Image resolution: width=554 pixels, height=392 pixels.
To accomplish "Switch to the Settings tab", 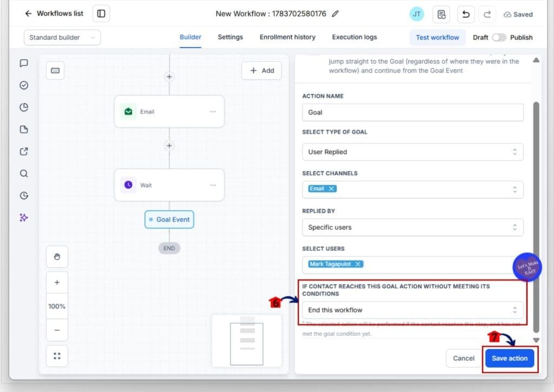I will pos(230,37).
